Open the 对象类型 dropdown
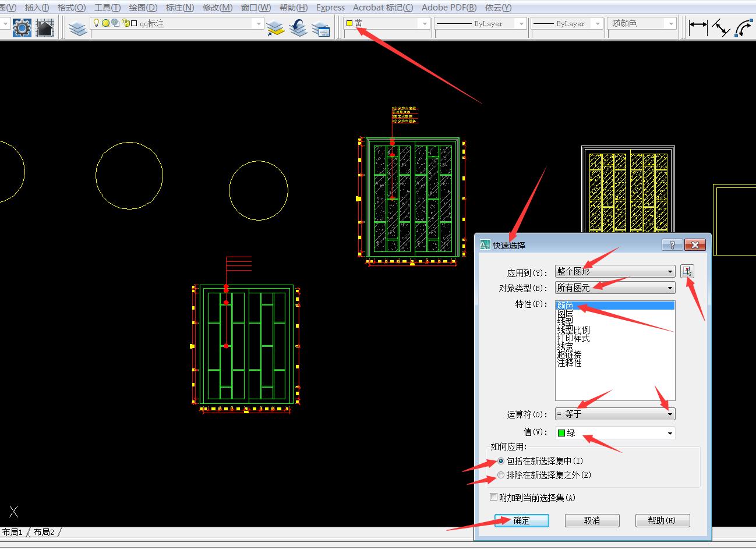 (614, 288)
